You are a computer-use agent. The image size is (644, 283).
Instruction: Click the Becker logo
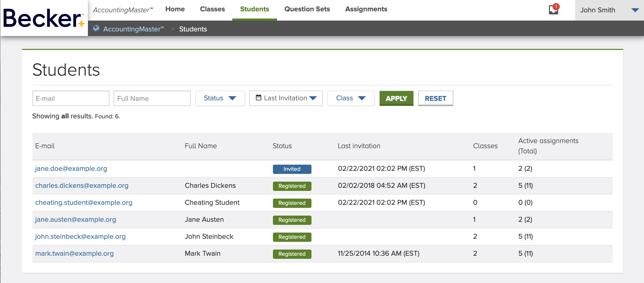coord(44,18)
